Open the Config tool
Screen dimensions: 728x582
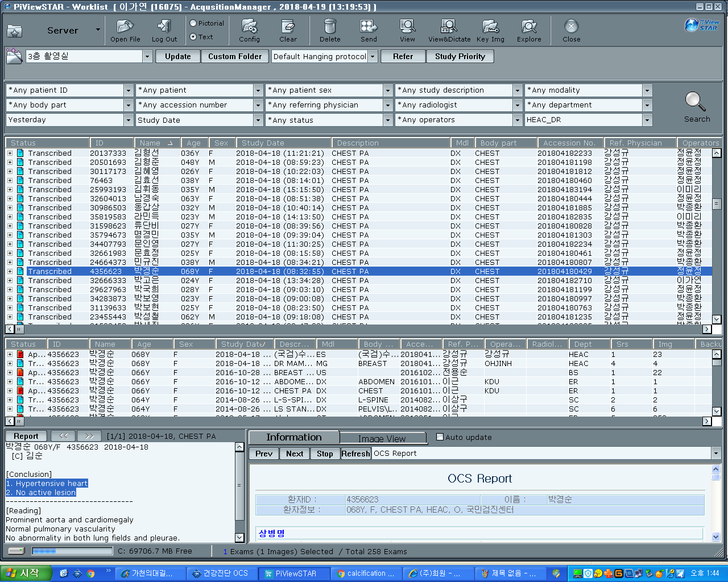249,27
